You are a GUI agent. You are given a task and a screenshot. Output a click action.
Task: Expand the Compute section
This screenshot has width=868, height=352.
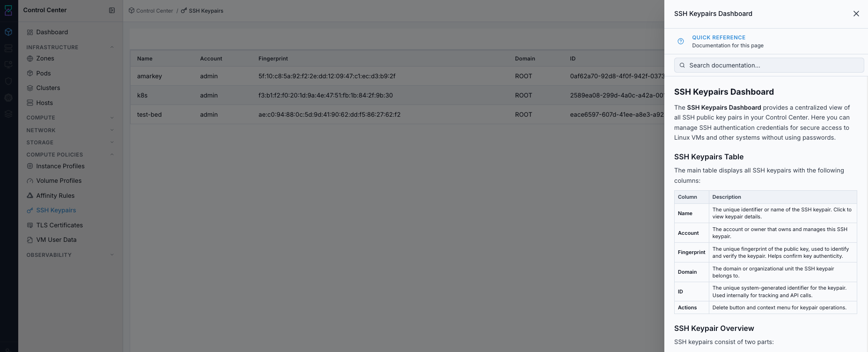pos(112,118)
